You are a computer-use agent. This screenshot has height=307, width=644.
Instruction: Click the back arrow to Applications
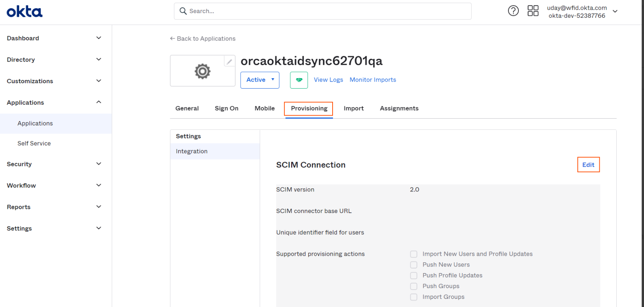(x=172, y=39)
